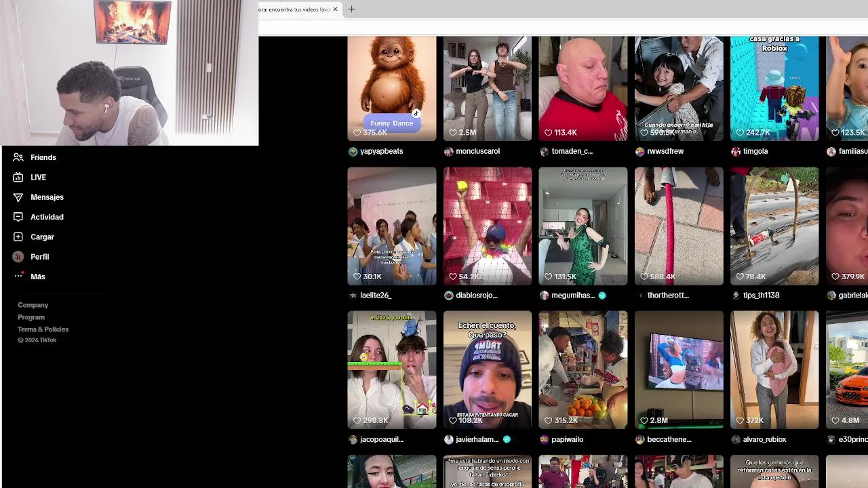Play the 113.4K bald man video
Screen dimensions: 868x488
(x=583, y=88)
